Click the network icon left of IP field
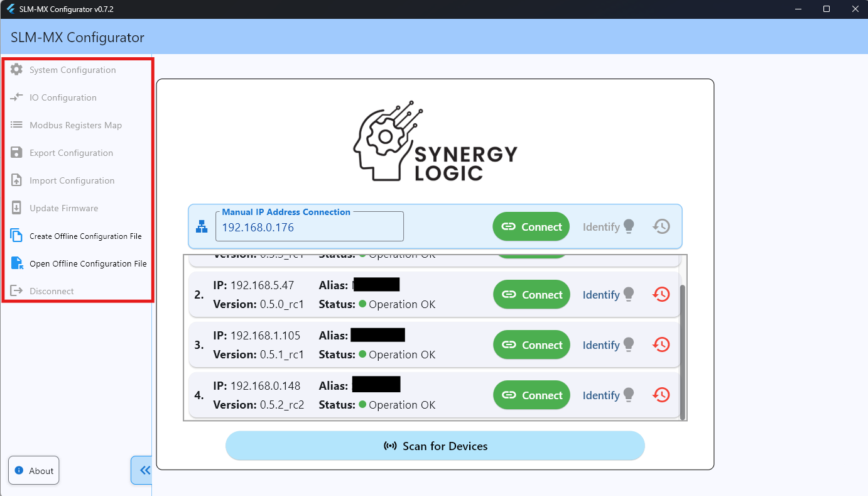The image size is (868, 496). 202,228
